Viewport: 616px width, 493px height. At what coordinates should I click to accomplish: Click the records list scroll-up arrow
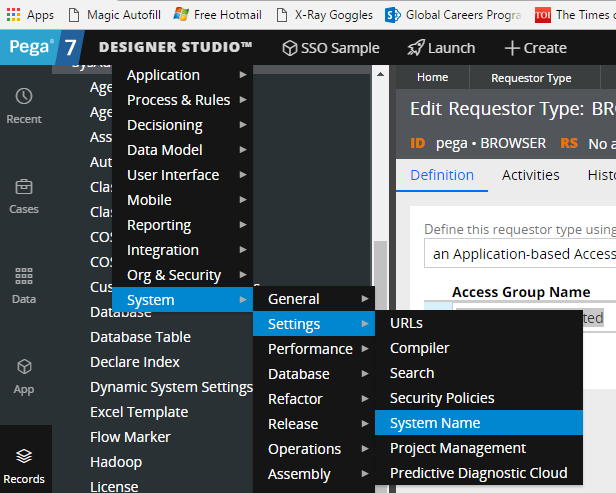pyautogui.click(x=380, y=74)
